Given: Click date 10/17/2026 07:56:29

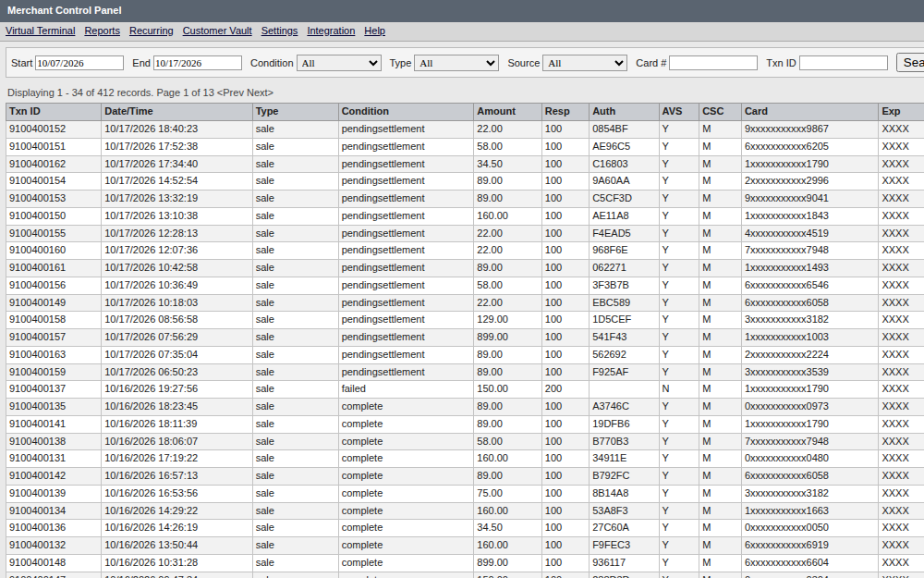Looking at the screenshot, I should pos(151,338).
